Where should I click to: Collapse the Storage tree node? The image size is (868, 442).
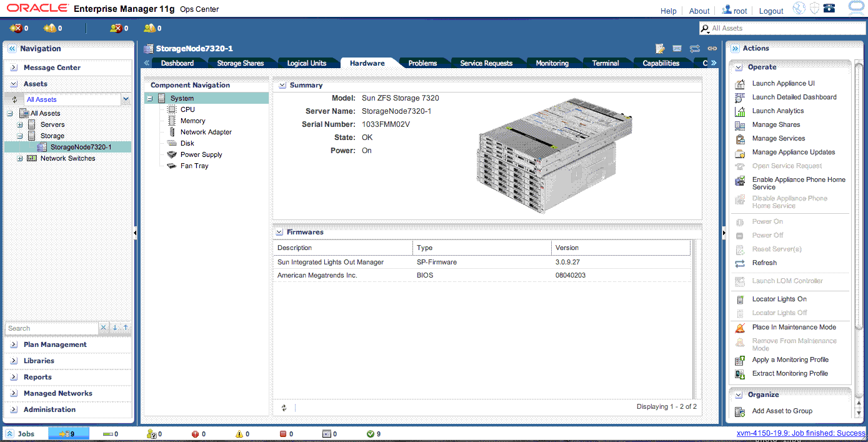point(20,136)
